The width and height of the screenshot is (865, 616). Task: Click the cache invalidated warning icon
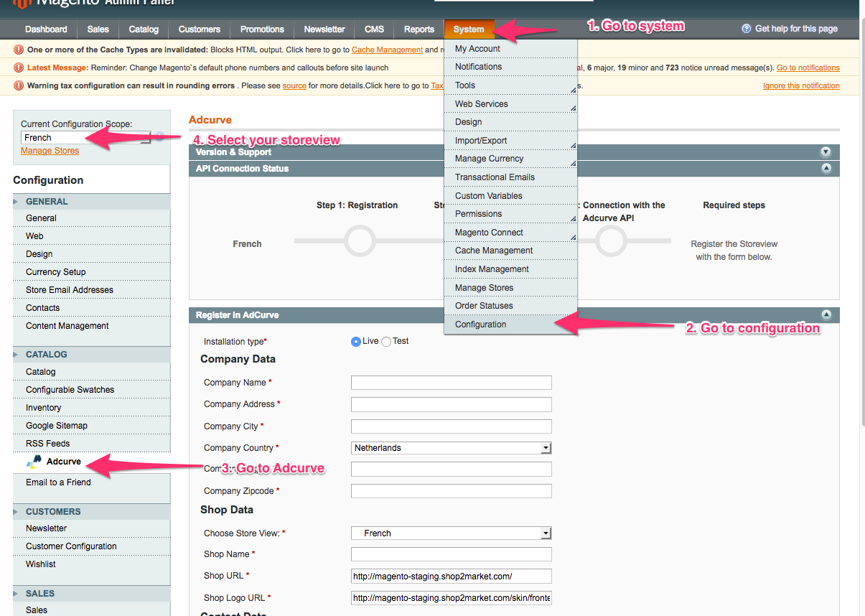[x=19, y=50]
